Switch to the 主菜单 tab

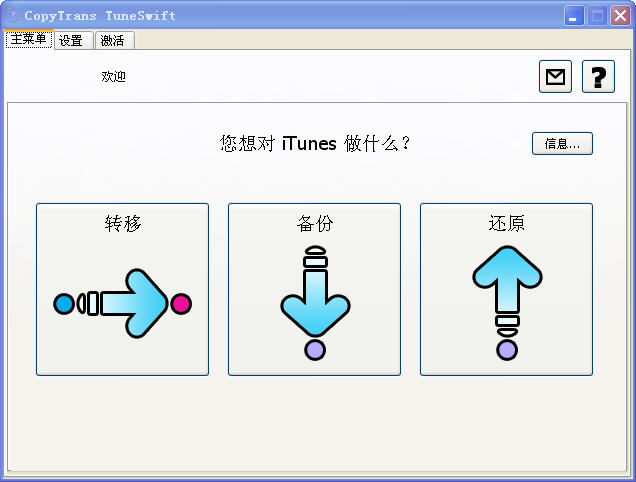[28, 39]
